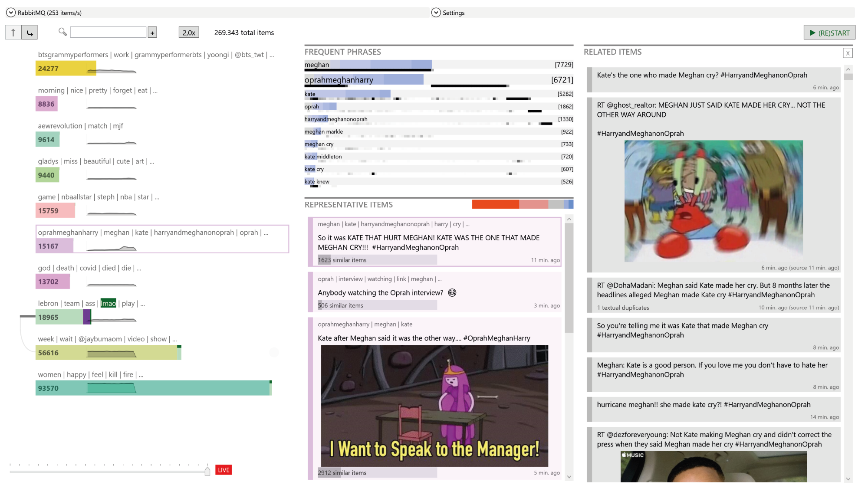Click related items scrollbar down arrow
868x485 pixels.
(848, 479)
